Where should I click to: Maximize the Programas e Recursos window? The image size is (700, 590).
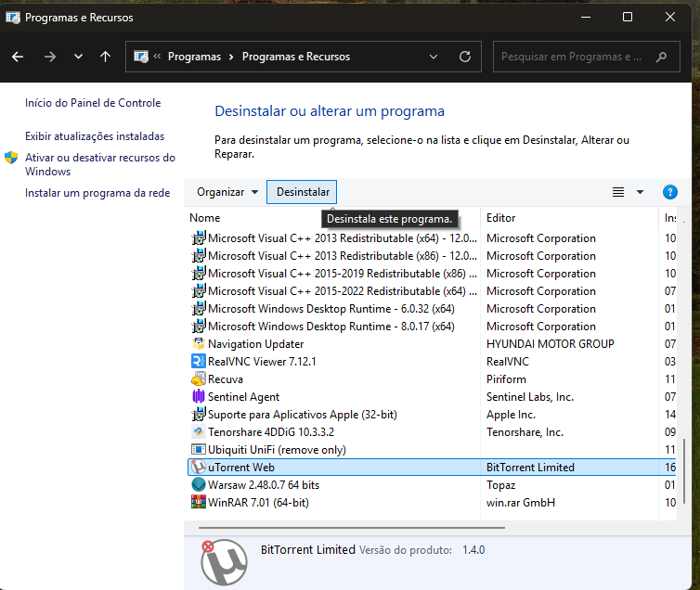click(628, 17)
